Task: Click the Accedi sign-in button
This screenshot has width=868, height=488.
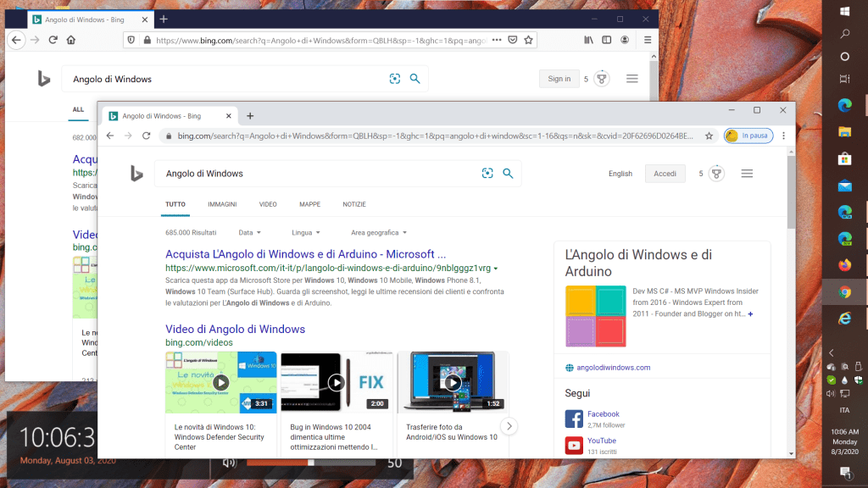Action: pos(665,174)
